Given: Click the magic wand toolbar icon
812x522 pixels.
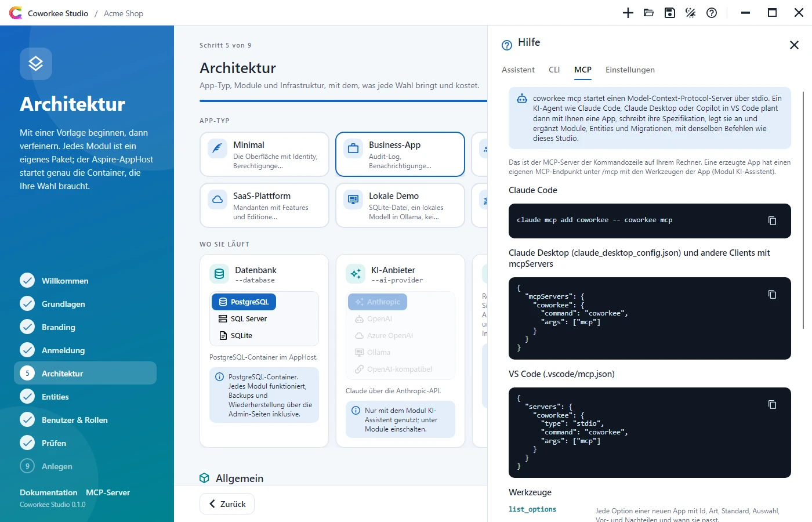Looking at the screenshot, I should click(691, 13).
